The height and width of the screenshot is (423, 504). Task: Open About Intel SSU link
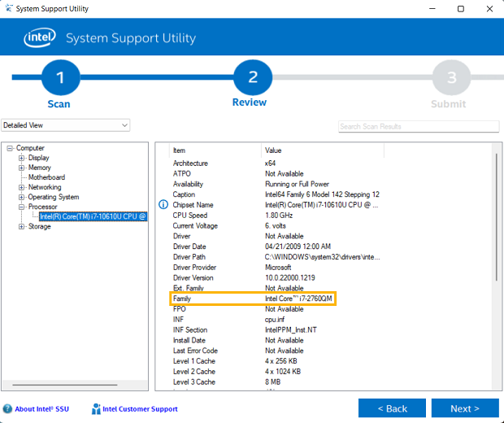[41, 409]
